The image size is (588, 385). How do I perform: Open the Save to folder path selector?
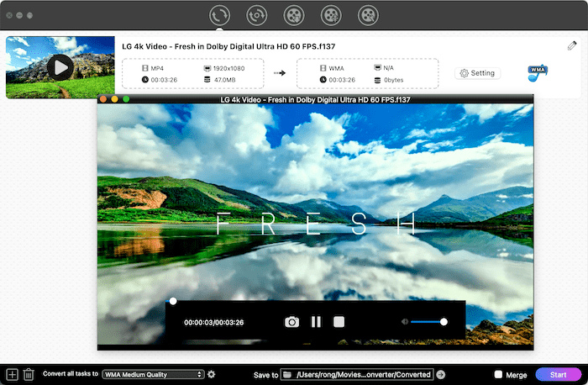(x=357, y=374)
